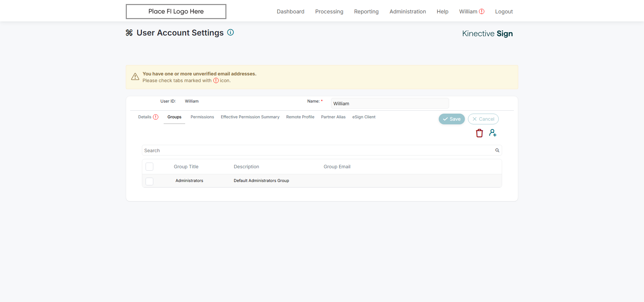Open the Processing menu
The image size is (644, 302).
329,12
